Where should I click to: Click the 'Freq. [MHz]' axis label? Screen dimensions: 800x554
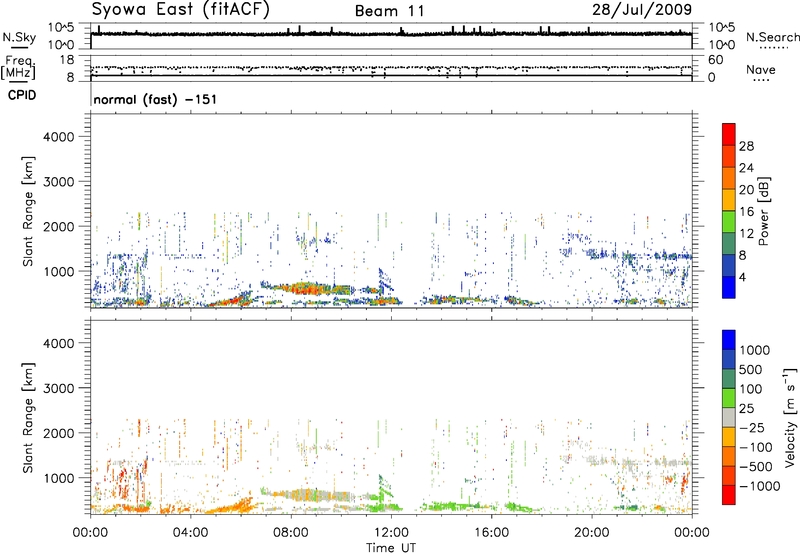coord(20,68)
